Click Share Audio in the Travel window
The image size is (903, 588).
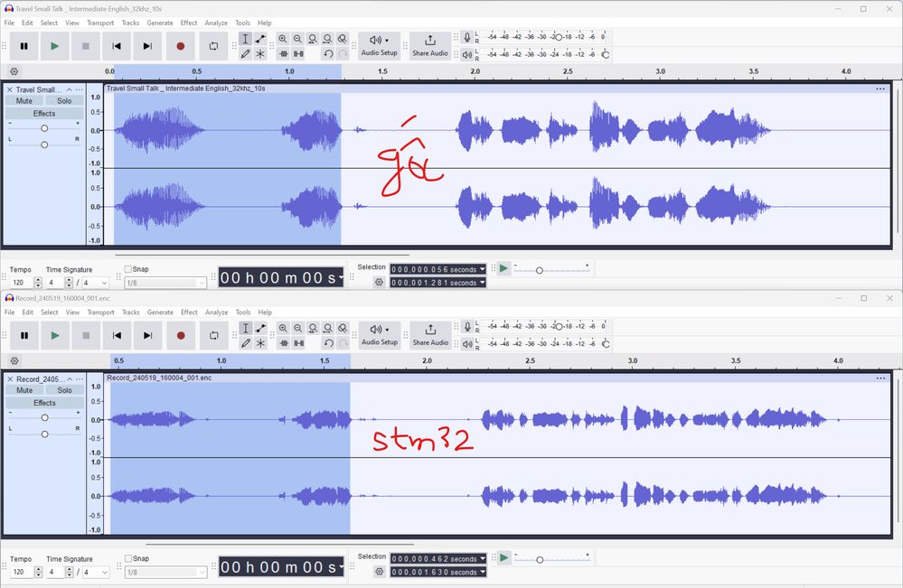click(430, 46)
